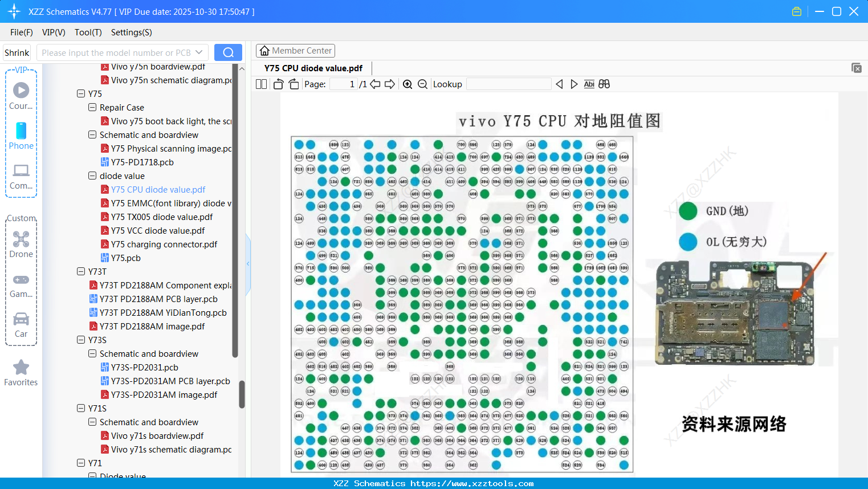Rotate the page counterclockwise
This screenshot has height=489, width=868.
point(278,84)
